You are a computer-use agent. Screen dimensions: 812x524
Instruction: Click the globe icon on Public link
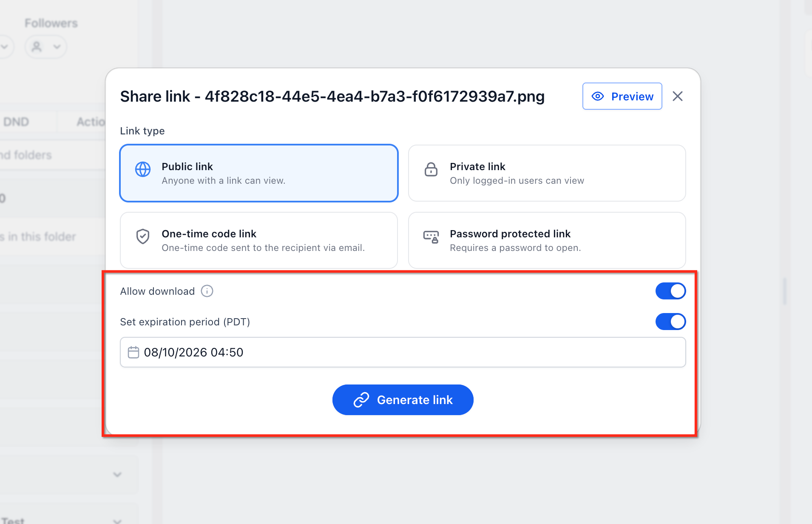pyautogui.click(x=143, y=169)
